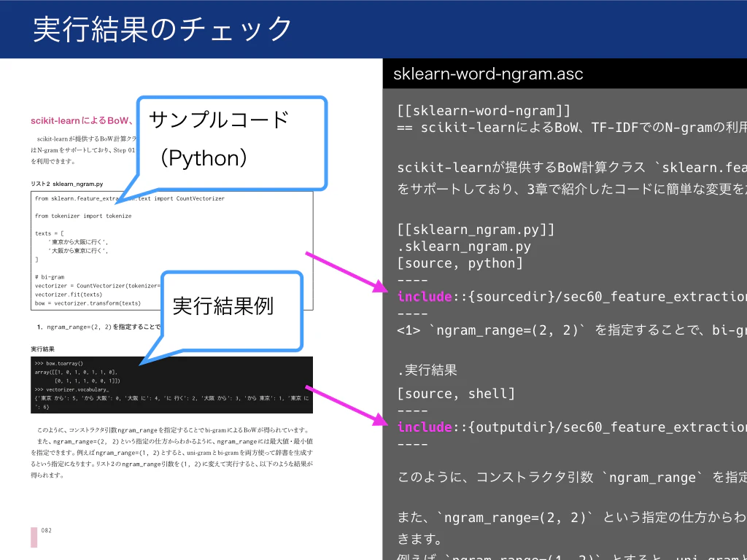
Task: Click the string '大阪から東京に行く' in code listing
Action: coord(78,251)
